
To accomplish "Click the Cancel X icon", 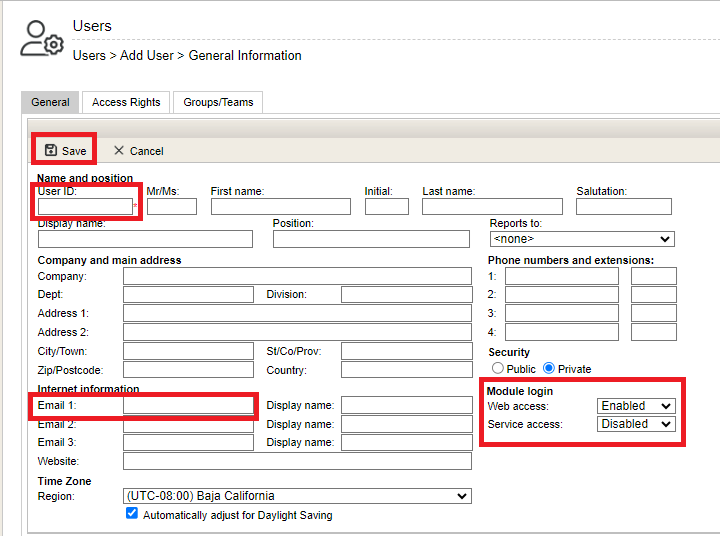I will pyautogui.click(x=119, y=150).
